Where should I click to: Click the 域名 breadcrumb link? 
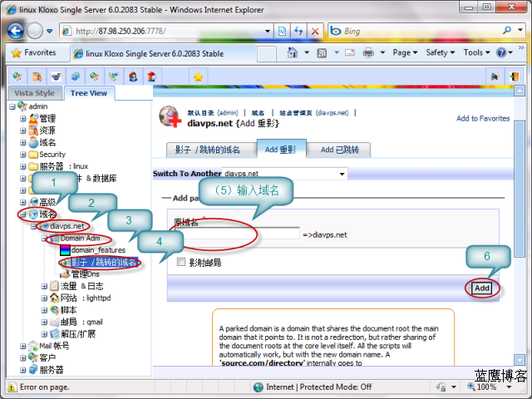coord(258,113)
